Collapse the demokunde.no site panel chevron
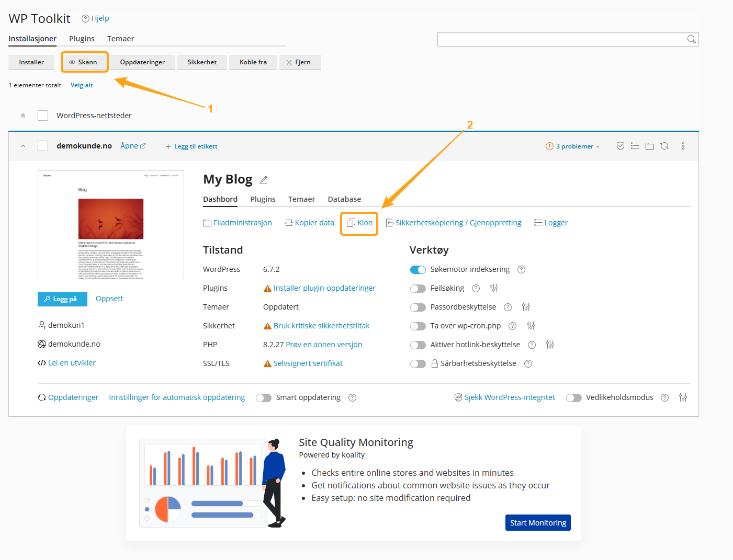 pos(23,146)
